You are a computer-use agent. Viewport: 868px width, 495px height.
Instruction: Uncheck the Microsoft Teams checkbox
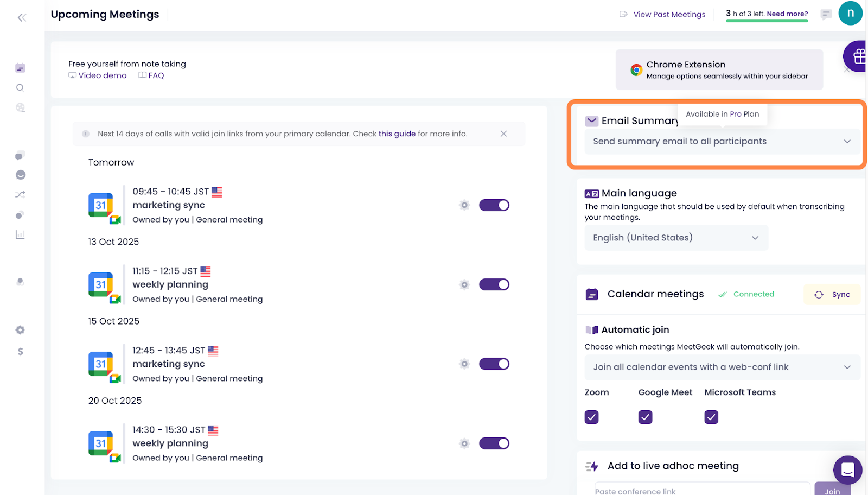[x=711, y=417]
